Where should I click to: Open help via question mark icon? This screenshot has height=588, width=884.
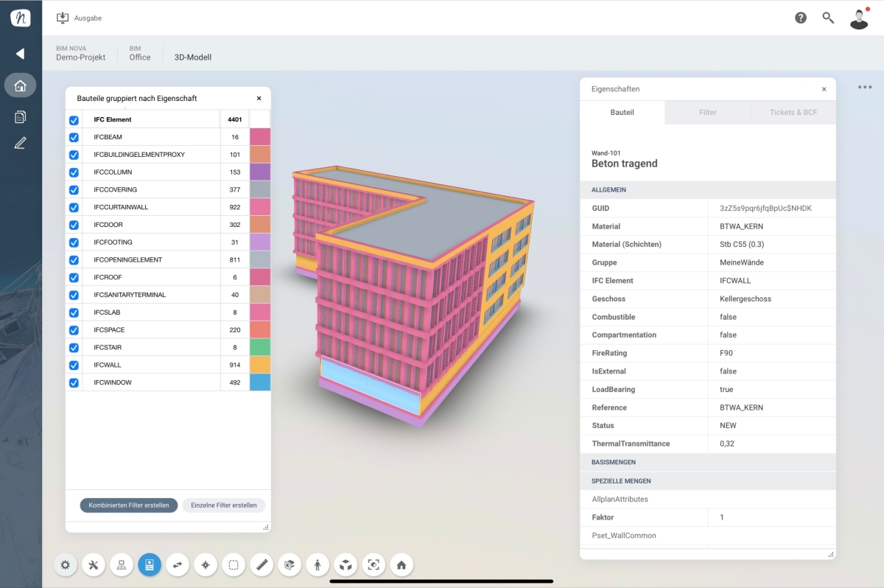pos(801,18)
